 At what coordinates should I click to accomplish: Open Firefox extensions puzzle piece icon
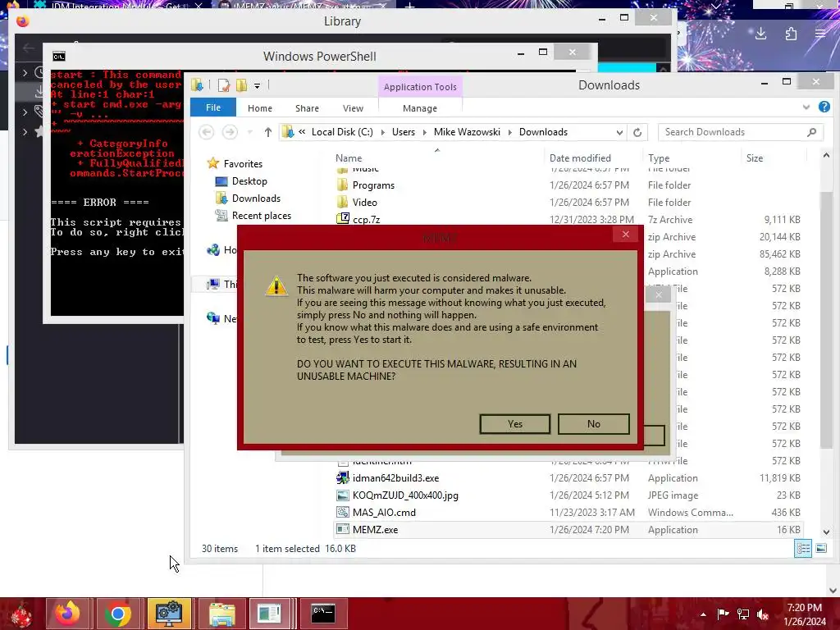coord(791,34)
